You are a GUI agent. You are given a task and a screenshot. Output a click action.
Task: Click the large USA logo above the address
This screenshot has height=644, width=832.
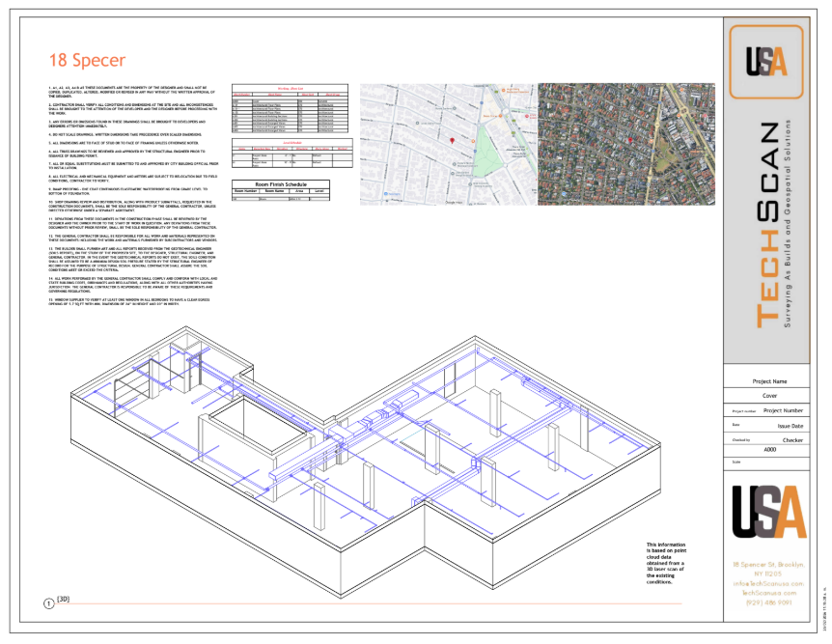[767, 512]
